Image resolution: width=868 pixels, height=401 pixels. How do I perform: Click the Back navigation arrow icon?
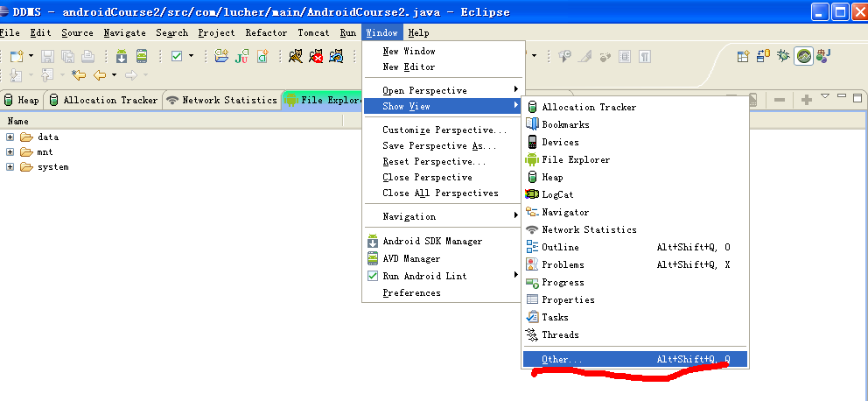coord(100,74)
